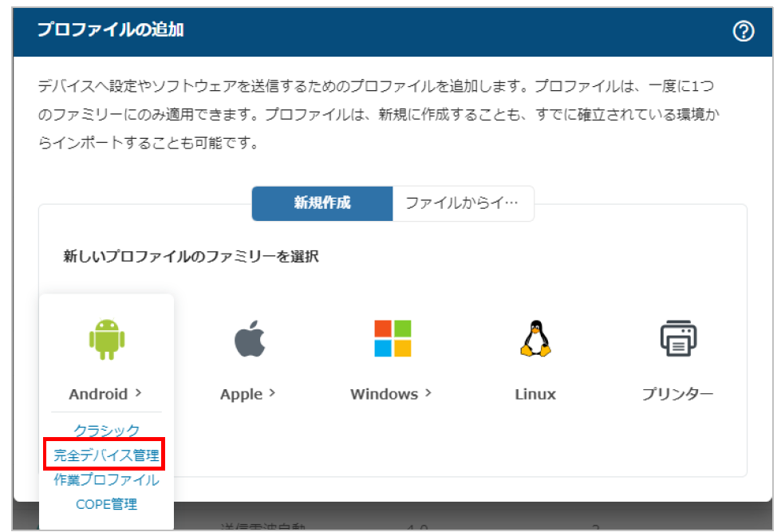Click the Linux family label
781x532 pixels.
535,395
